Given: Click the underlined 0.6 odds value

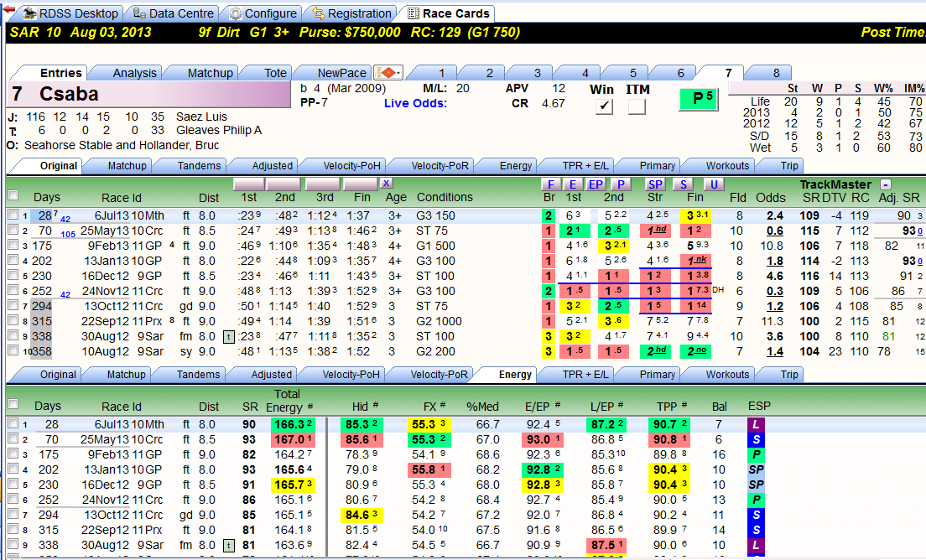Looking at the screenshot, I should pos(775,231).
